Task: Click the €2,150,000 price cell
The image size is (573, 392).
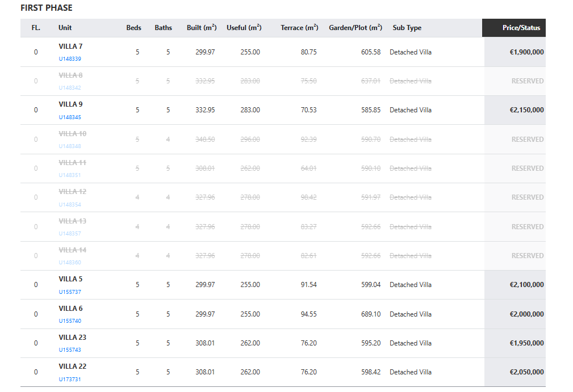Action: click(x=526, y=110)
